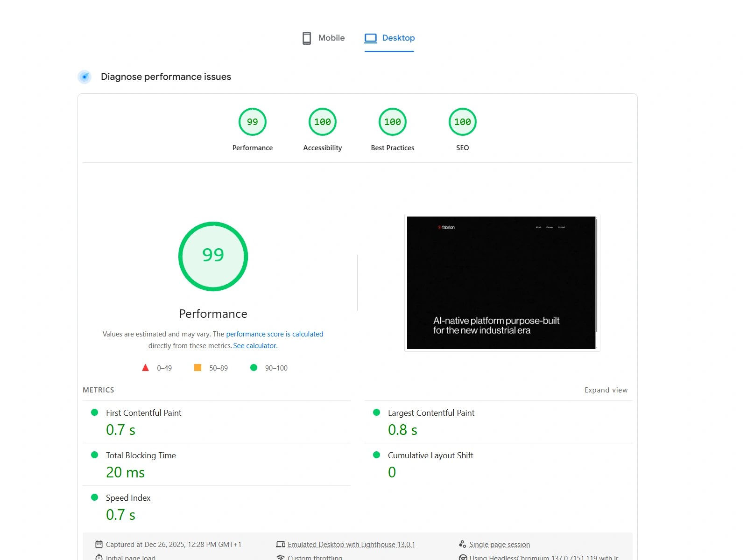
Task: Click the 0.7 s value under Speed Index
Action: pos(120,515)
